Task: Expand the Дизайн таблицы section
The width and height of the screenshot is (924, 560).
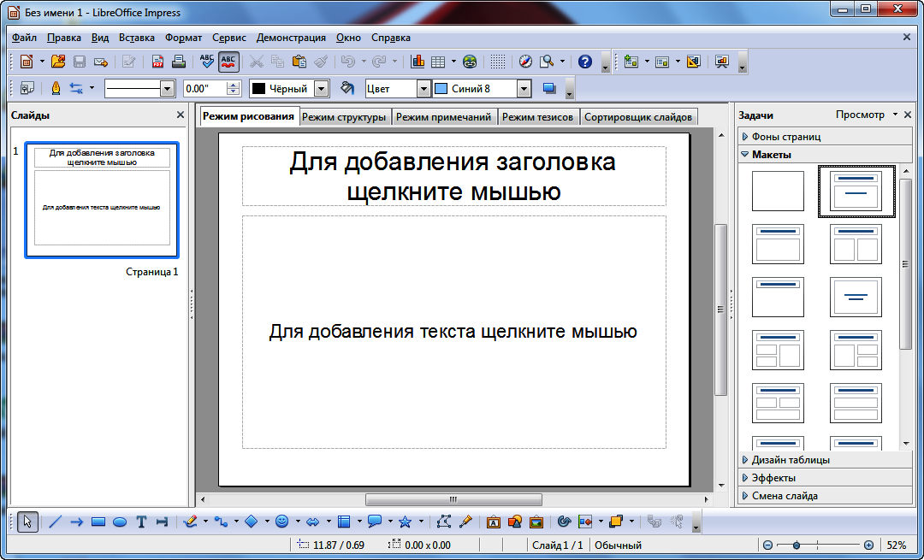Action: pos(825,460)
